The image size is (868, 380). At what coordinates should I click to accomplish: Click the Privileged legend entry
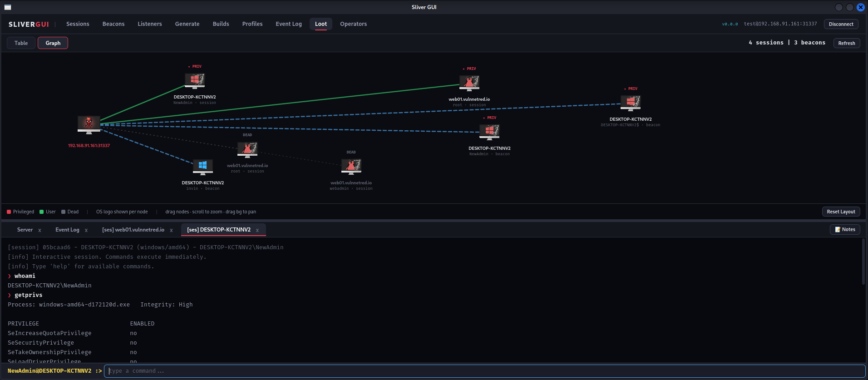tap(20, 212)
